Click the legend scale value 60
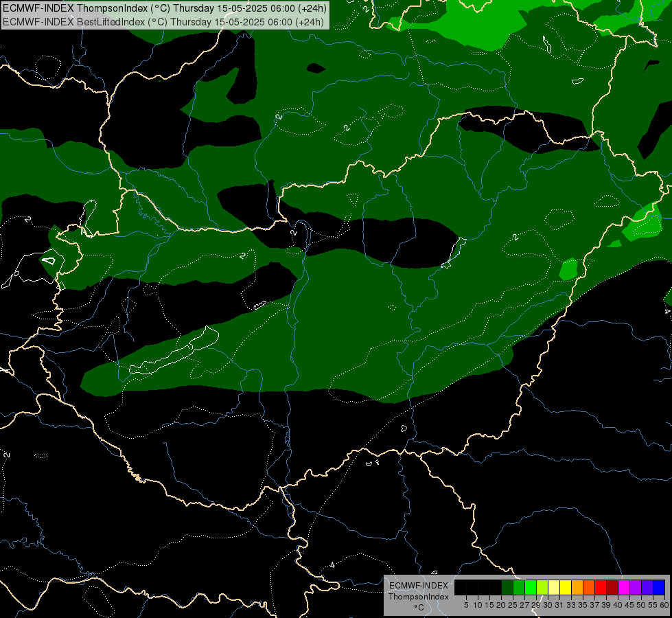This screenshot has width=672, height=618. (664, 605)
